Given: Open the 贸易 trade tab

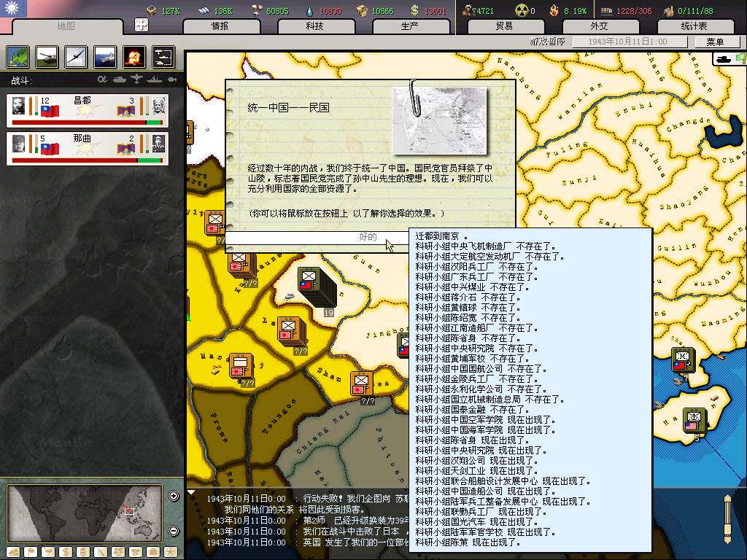Looking at the screenshot, I should (x=505, y=26).
